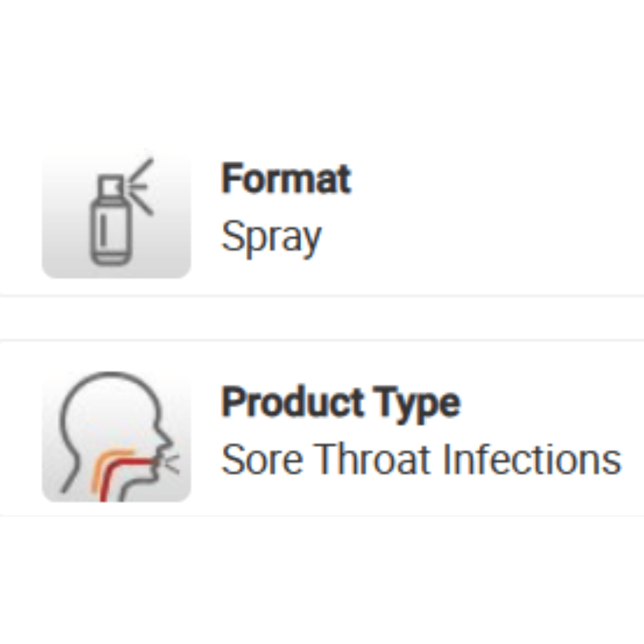Open the gray tile showing the inflamed throat
This screenshot has width=644, height=644.
(117, 437)
